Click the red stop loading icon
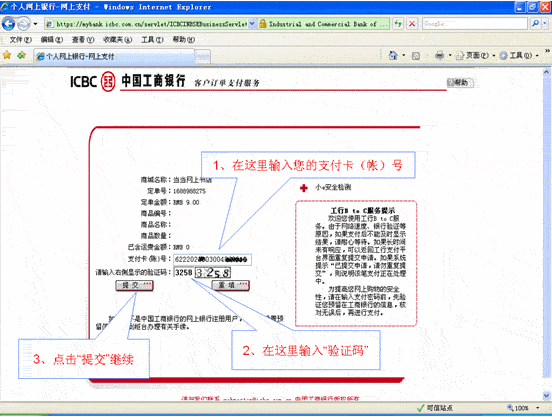 click(x=412, y=24)
